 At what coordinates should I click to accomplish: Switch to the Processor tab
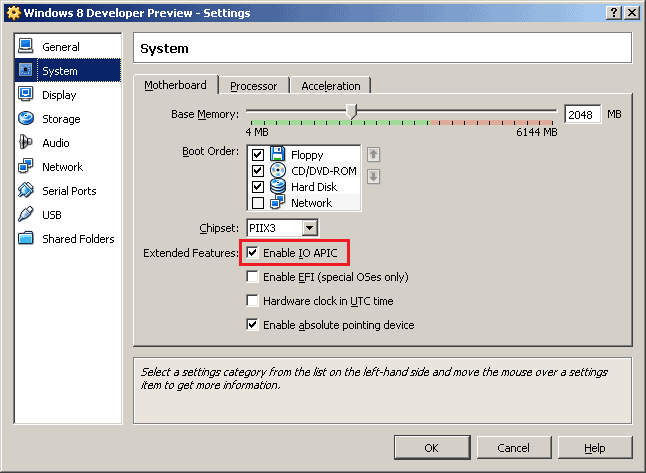(x=254, y=86)
